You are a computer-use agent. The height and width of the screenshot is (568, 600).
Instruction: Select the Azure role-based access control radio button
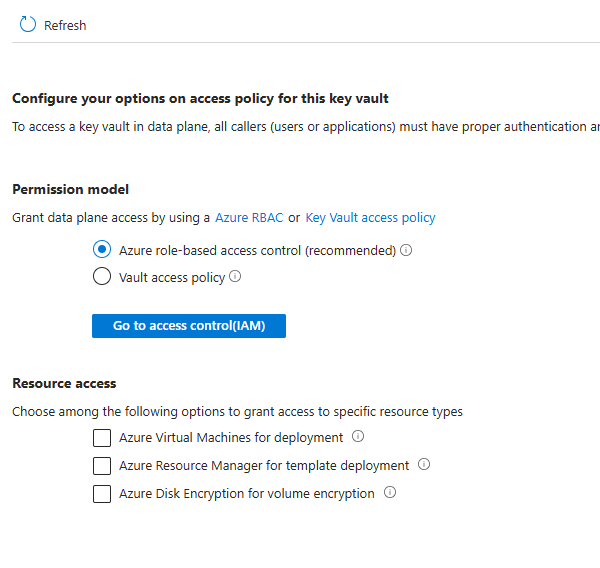point(101,250)
